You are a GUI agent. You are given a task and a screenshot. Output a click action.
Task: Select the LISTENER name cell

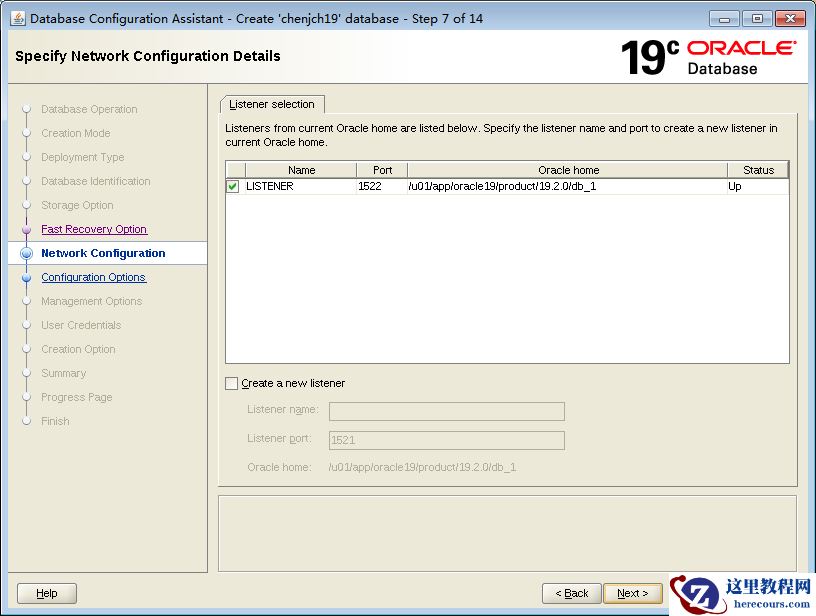tap(301, 186)
